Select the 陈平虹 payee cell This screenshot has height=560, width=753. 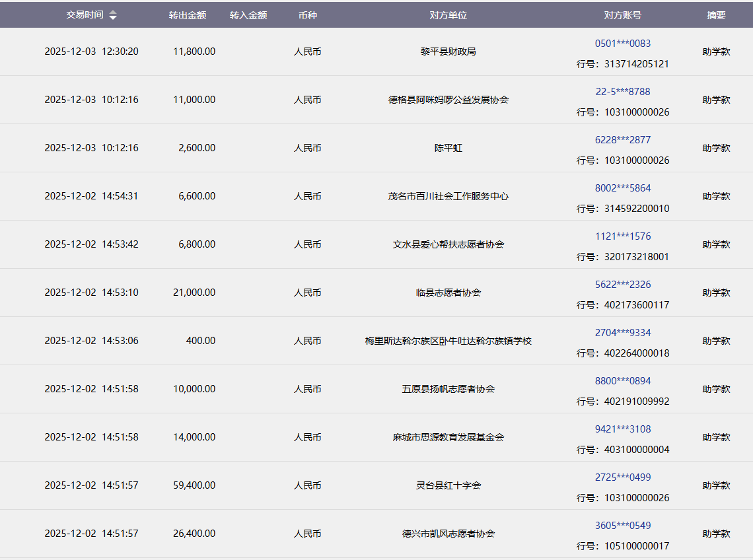click(448, 148)
